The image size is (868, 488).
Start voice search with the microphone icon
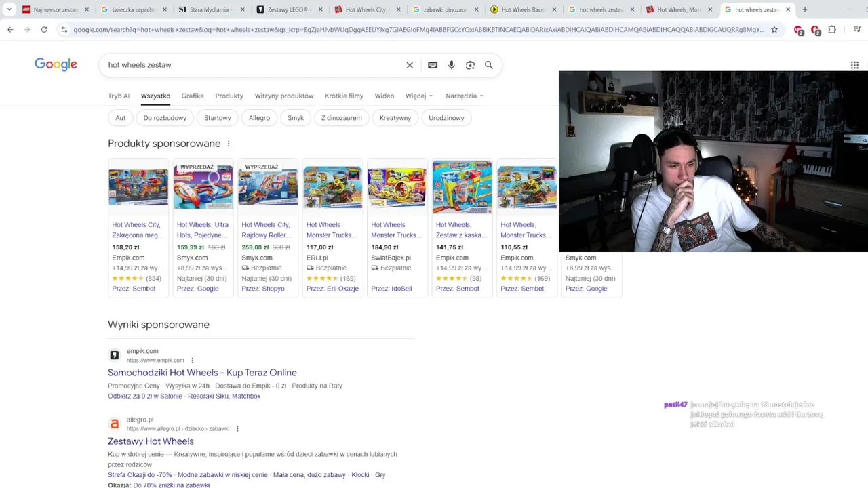point(452,65)
